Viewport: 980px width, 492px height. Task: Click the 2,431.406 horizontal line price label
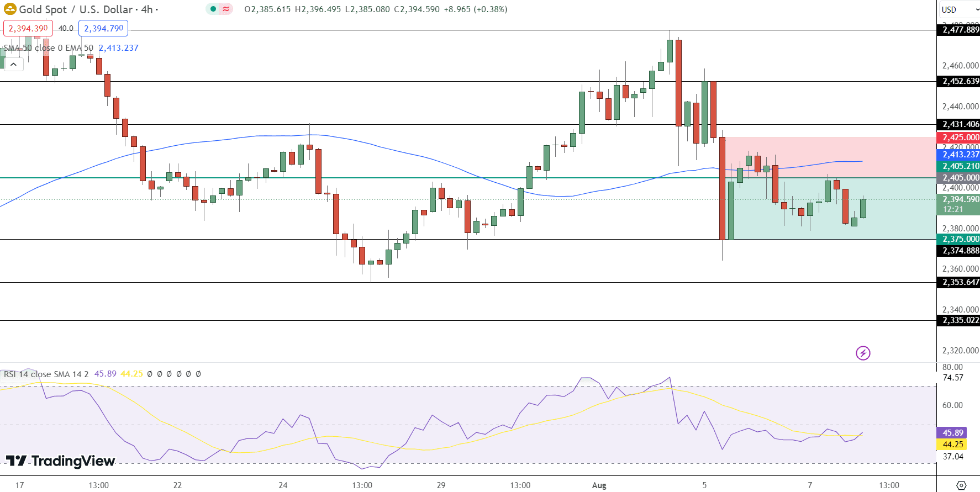(958, 124)
